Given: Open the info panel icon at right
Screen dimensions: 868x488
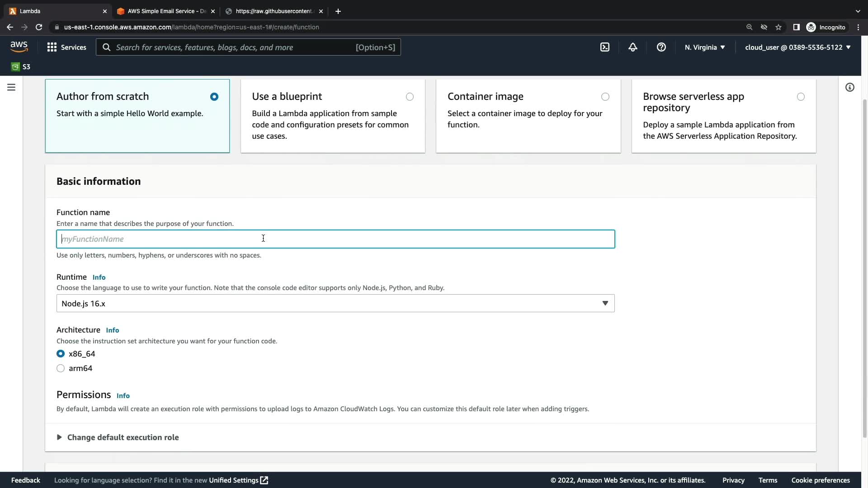Looking at the screenshot, I should (x=849, y=87).
